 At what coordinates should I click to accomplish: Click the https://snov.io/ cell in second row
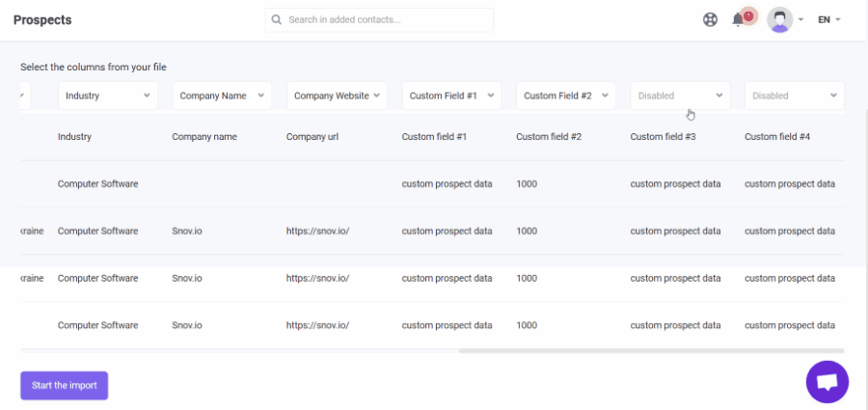pyautogui.click(x=317, y=231)
